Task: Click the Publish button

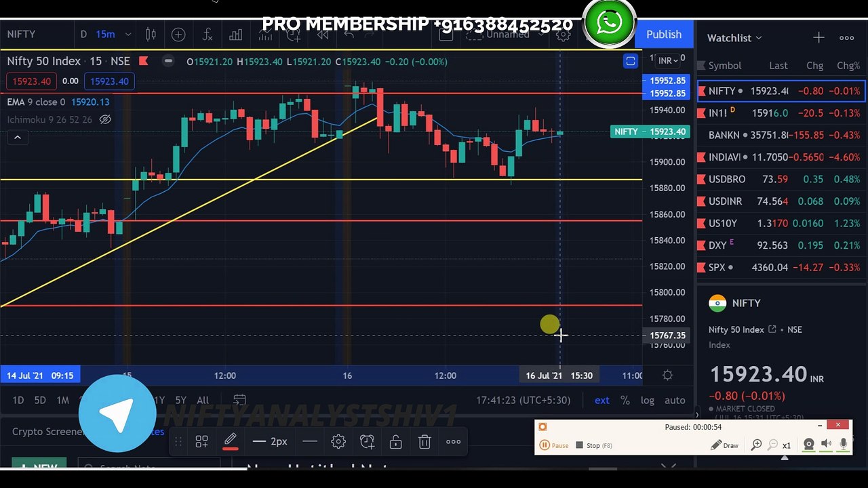Action: point(664,35)
